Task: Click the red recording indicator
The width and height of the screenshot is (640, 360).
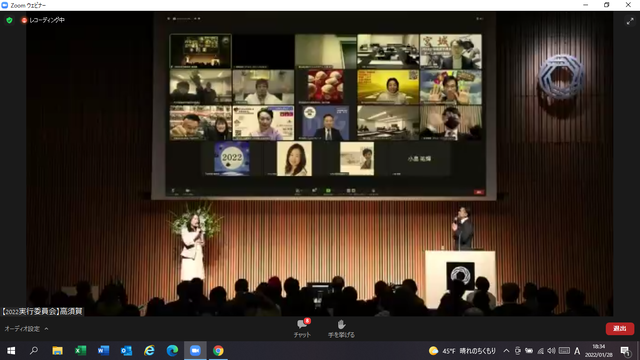Action: tap(24, 20)
